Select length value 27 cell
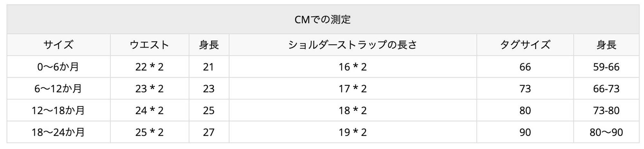Image resolution: width=644 pixels, height=149 pixels. [209, 132]
